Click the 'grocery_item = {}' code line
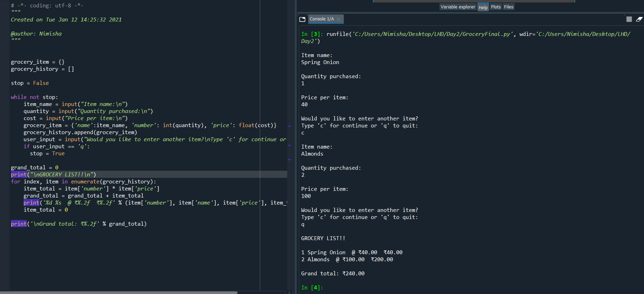 tap(38, 62)
